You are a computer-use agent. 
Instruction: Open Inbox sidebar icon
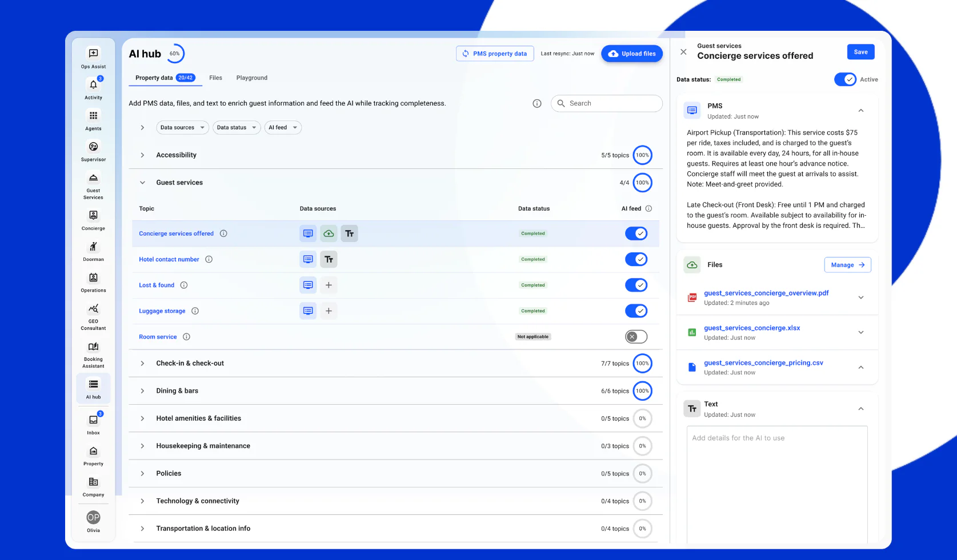coord(93,420)
